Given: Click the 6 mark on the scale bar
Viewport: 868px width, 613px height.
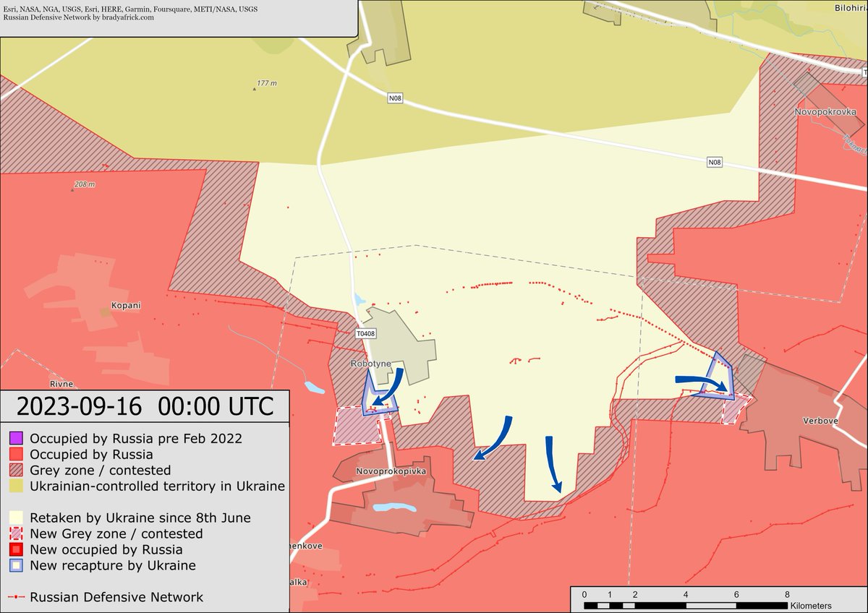Looking at the screenshot, I should (736, 594).
